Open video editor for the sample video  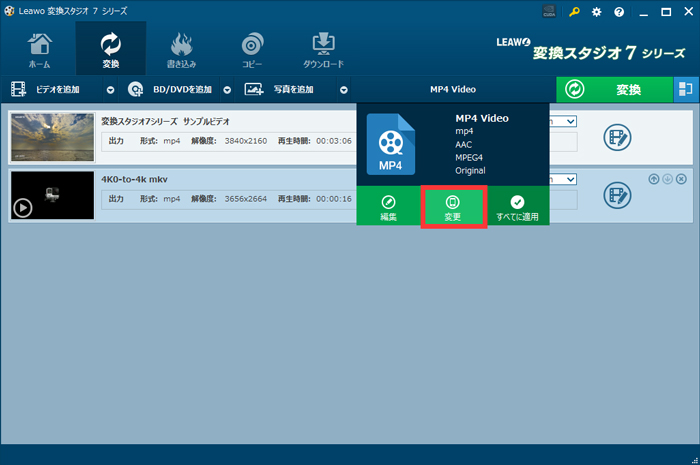617,138
